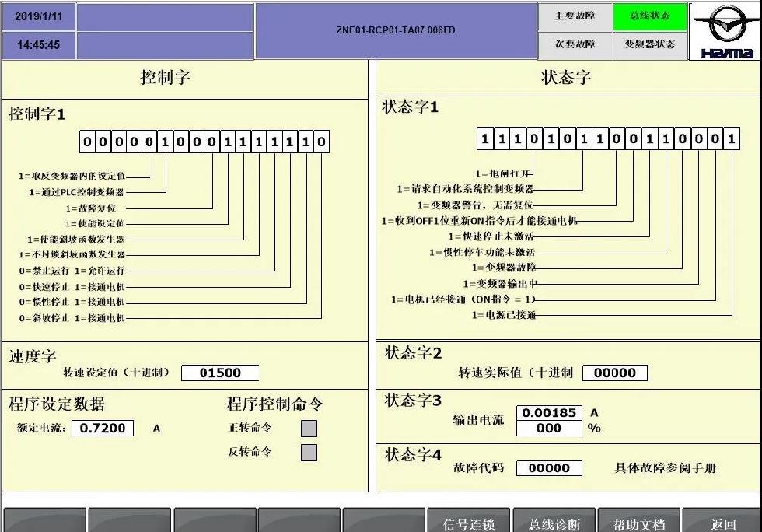The width and height of the screenshot is (762, 532).
Task: Click the title ZNE01-RCP01-TA07 006FD header
Action: click(x=396, y=31)
